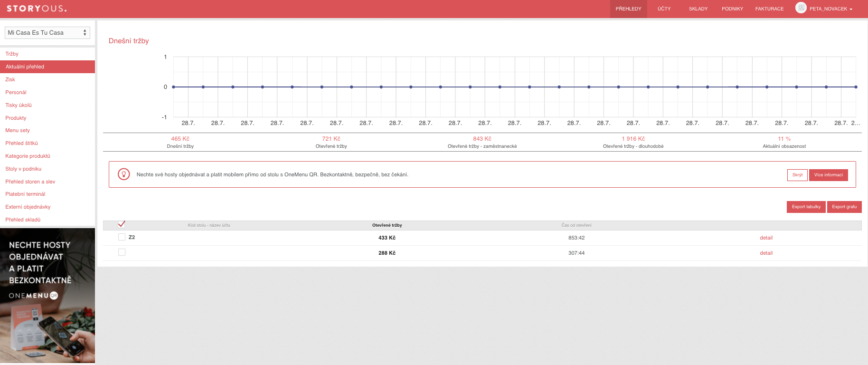Click the OneMenu QR advertisement banner
The height and width of the screenshot is (365, 868).
[x=47, y=296]
